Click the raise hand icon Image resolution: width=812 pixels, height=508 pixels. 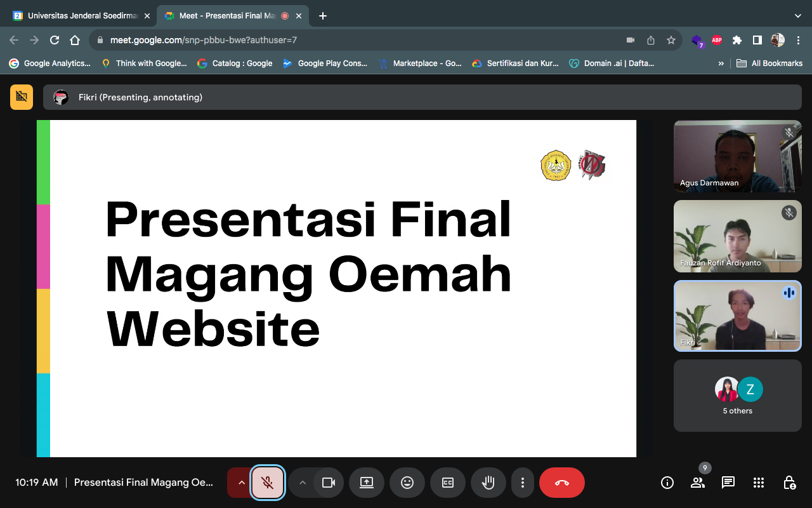[488, 483]
